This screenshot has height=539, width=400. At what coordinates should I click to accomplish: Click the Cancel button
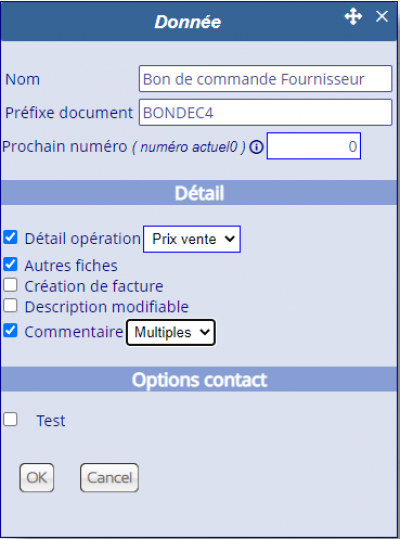(x=109, y=477)
